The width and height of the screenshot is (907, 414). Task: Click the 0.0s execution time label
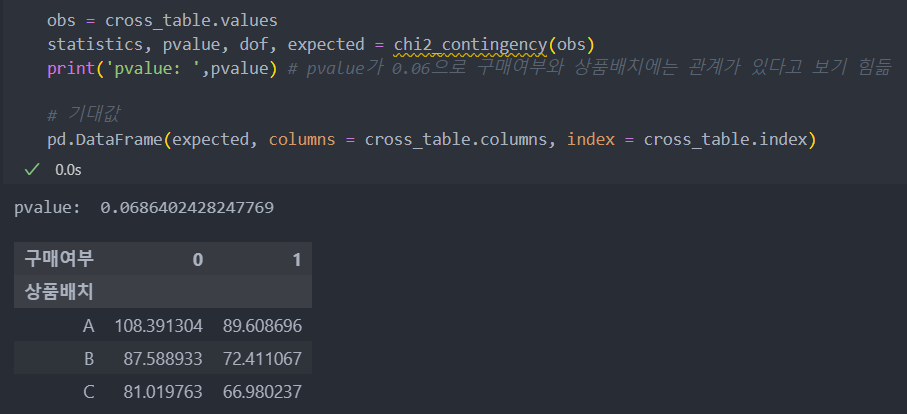pos(68,170)
